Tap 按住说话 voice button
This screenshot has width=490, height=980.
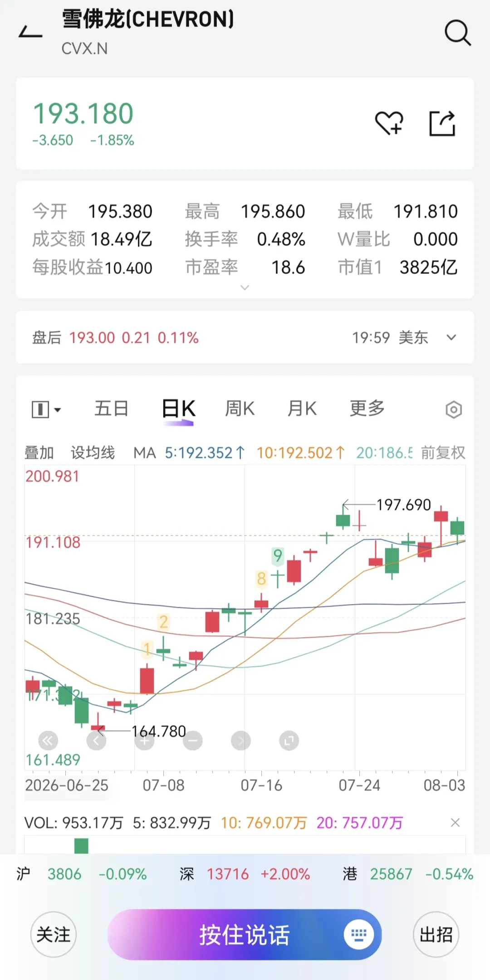pos(245,935)
